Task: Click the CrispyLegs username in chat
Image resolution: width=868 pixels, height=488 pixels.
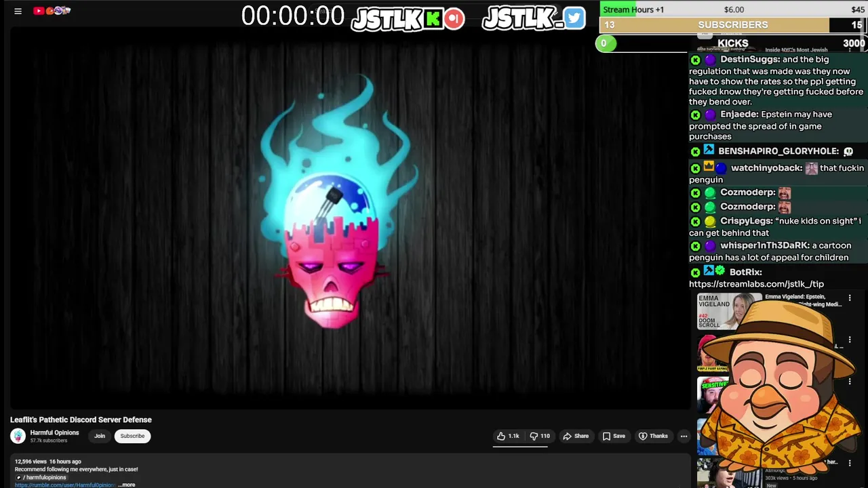Action: pos(747,221)
